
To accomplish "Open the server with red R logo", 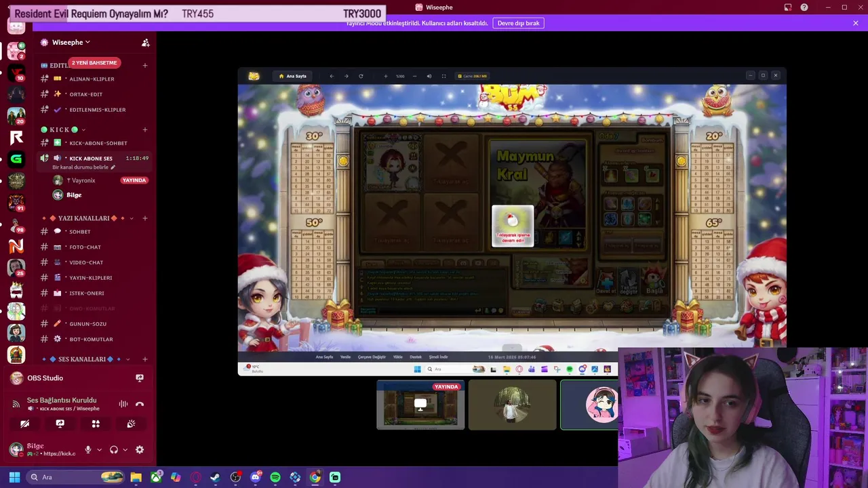I will point(16,138).
